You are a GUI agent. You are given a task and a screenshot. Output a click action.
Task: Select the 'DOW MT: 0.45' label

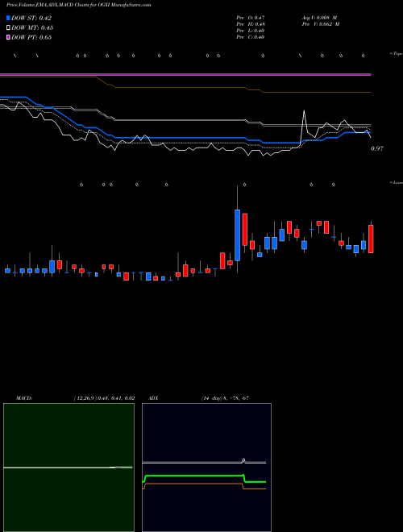(32, 27)
